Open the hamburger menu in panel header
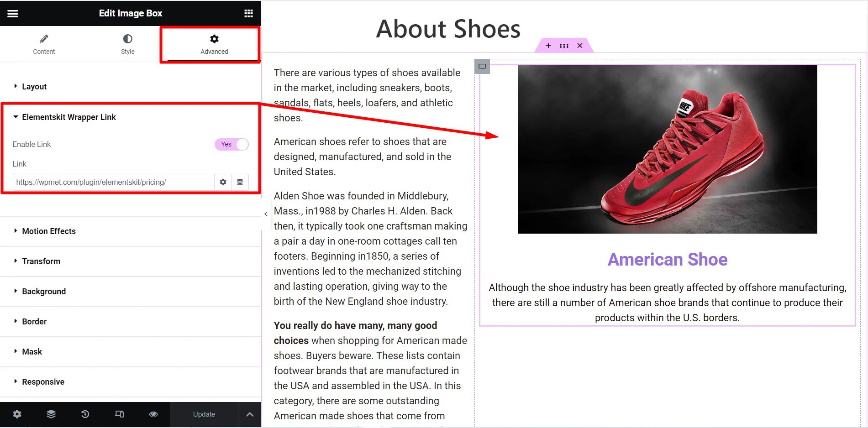868x428 pixels. point(13,14)
